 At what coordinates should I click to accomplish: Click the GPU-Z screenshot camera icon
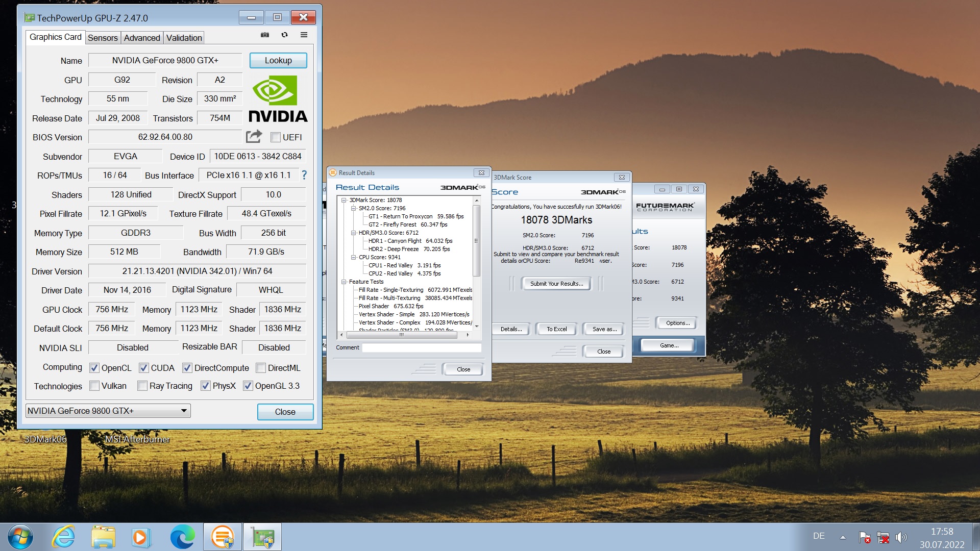[264, 35]
